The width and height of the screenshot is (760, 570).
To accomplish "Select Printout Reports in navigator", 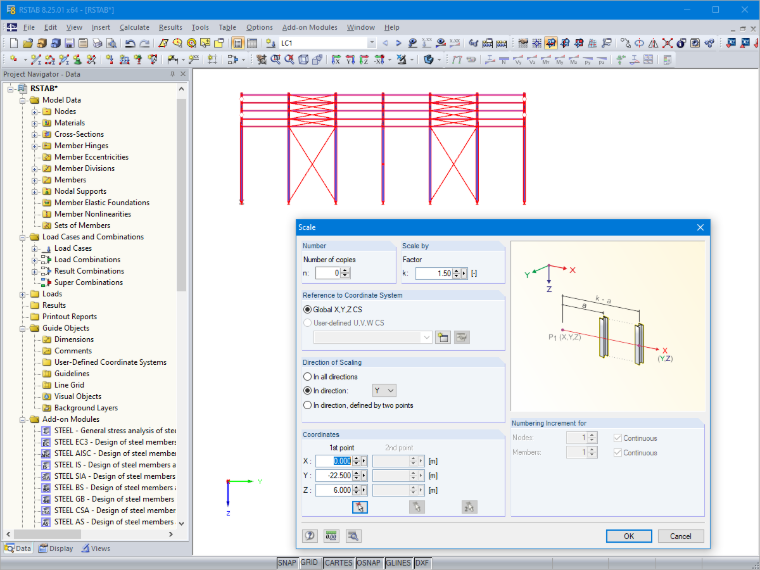I will click(x=69, y=317).
